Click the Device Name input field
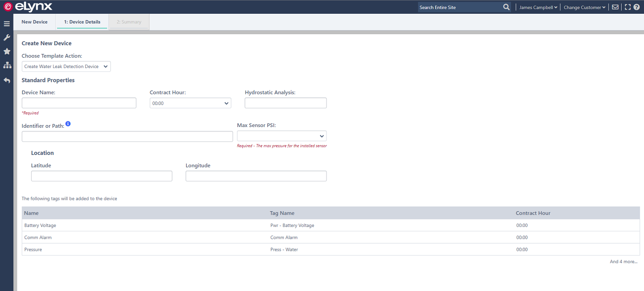Image resolution: width=644 pixels, height=291 pixels. [79, 103]
